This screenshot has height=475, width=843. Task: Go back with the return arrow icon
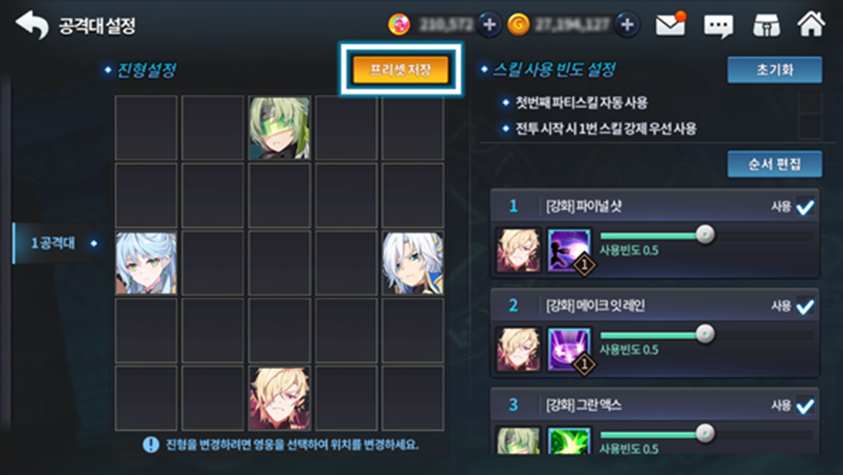[x=32, y=25]
